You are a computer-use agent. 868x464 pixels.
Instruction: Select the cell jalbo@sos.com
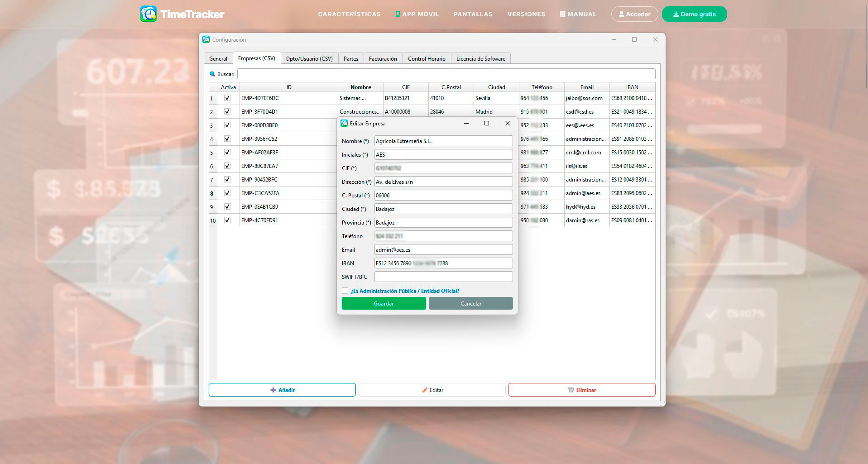pos(587,98)
